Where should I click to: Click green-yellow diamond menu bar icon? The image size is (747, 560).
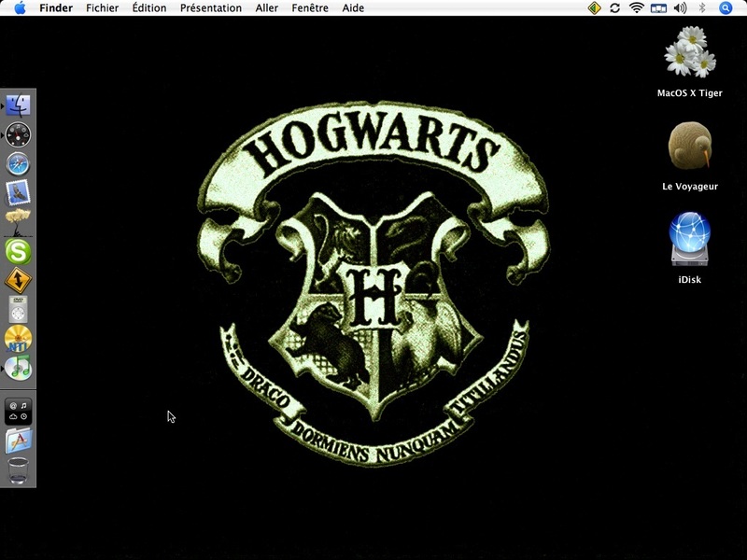pos(594,8)
